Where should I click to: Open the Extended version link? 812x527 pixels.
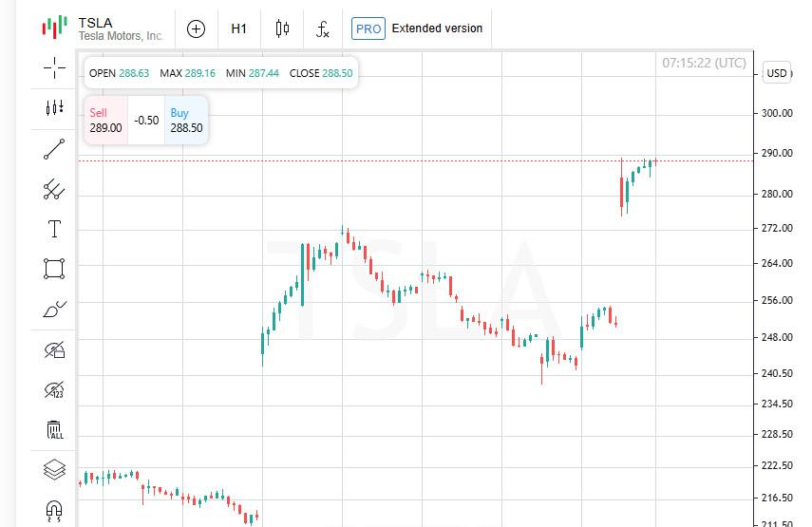click(x=437, y=28)
